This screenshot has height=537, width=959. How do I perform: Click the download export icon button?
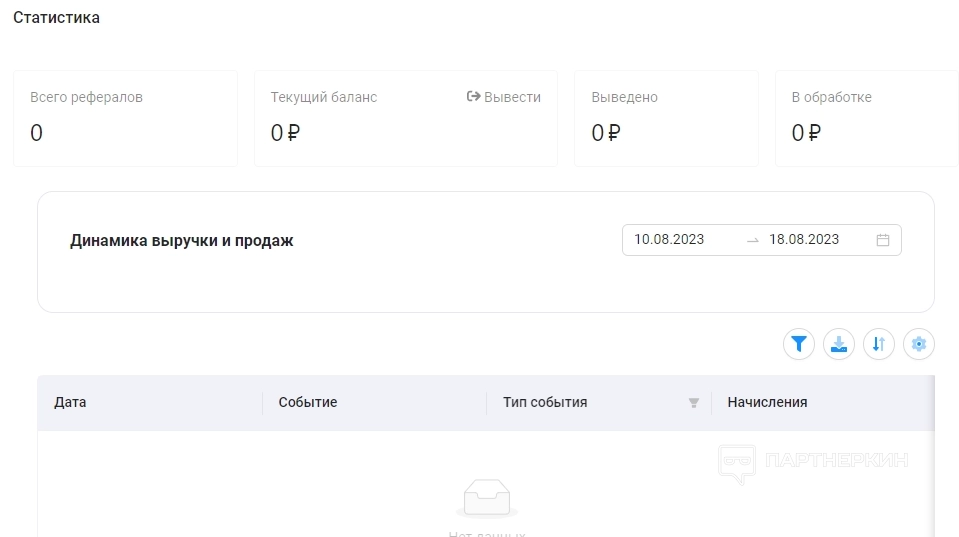pyautogui.click(x=839, y=345)
